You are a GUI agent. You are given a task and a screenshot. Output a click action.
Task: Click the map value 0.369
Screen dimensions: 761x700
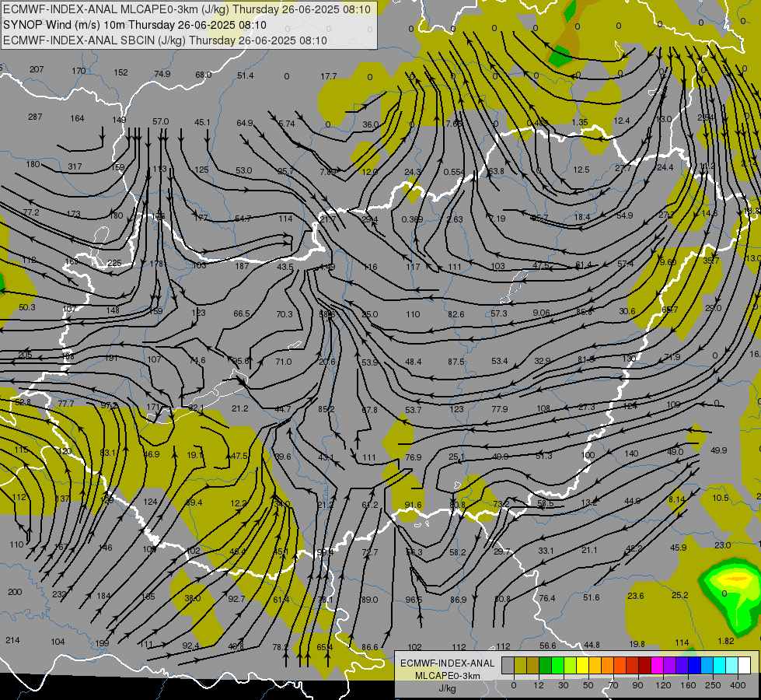tap(412, 219)
